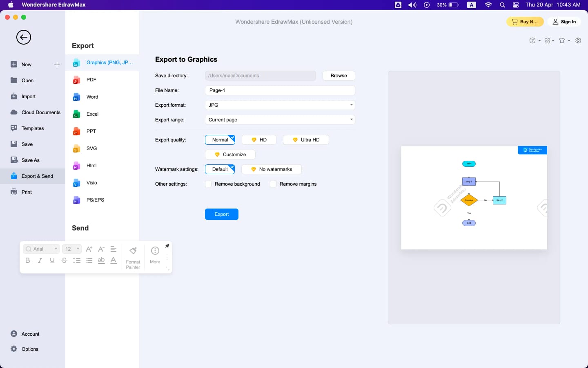Image resolution: width=588 pixels, height=368 pixels.
Task: Select Default watermark setting
Action: (220, 169)
